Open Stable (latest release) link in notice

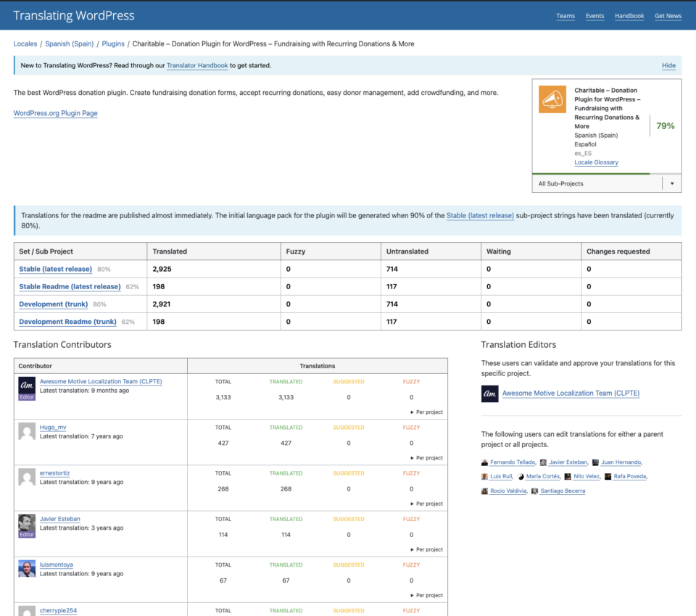(x=480, y=216)
